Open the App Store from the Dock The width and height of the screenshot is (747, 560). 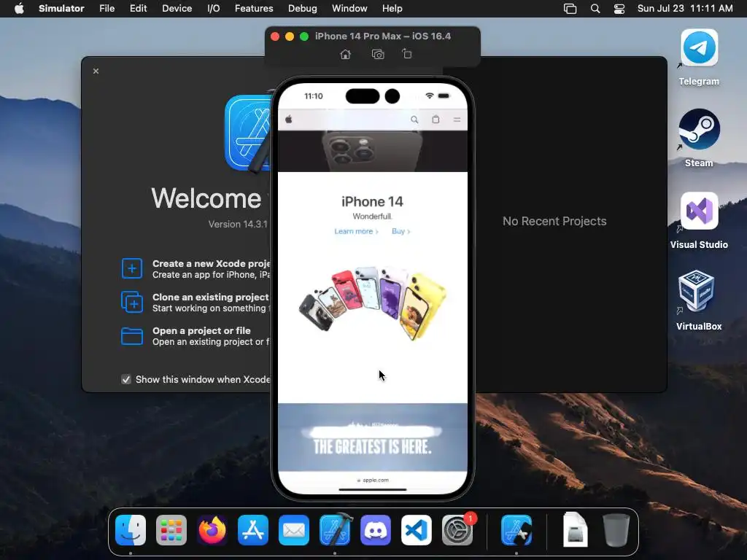click(253, 530)
